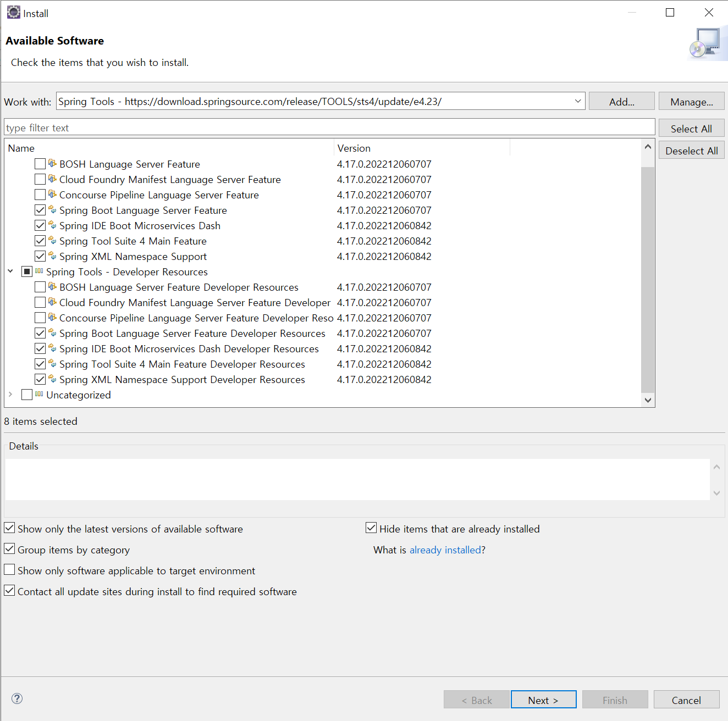Click the software list scroll down arrow
The height and width of the screenshot is (721, 728).
tap(648, 400)
